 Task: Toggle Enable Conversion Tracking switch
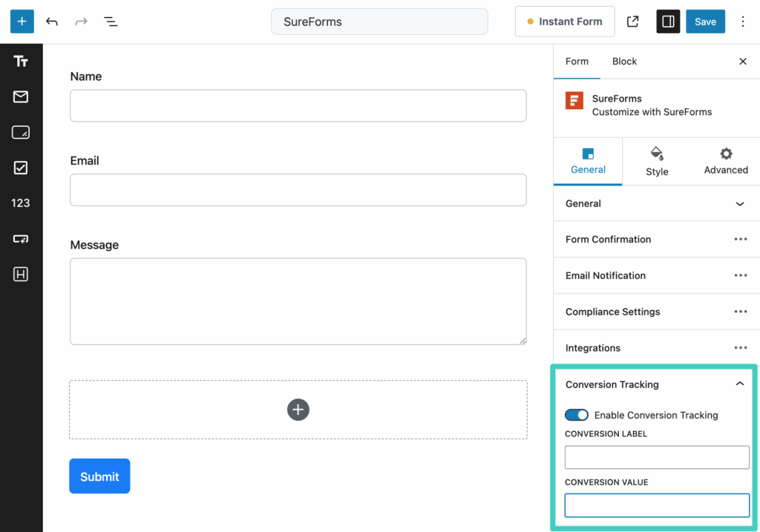pyautogui.click(x=576, y=416)
